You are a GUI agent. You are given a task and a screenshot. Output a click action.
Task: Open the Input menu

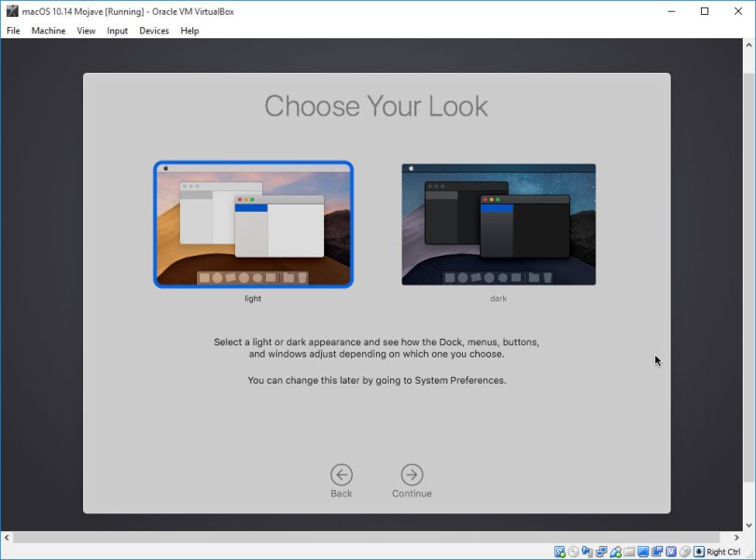click(118, 31)
